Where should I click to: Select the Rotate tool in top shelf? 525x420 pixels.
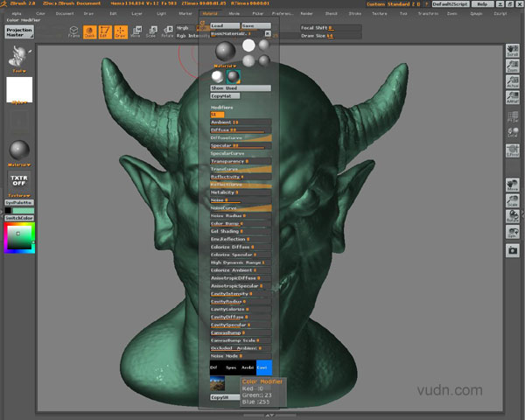click(167, 32)
